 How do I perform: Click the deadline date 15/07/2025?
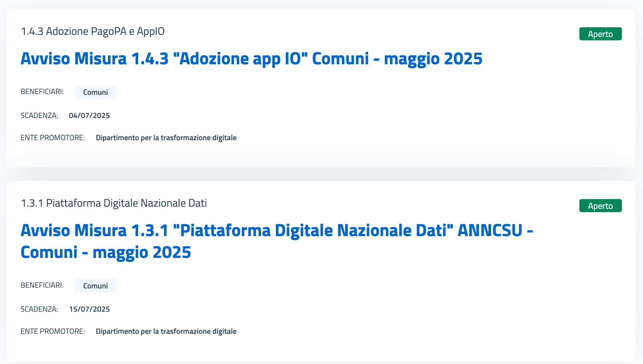[x=89, y=309]
